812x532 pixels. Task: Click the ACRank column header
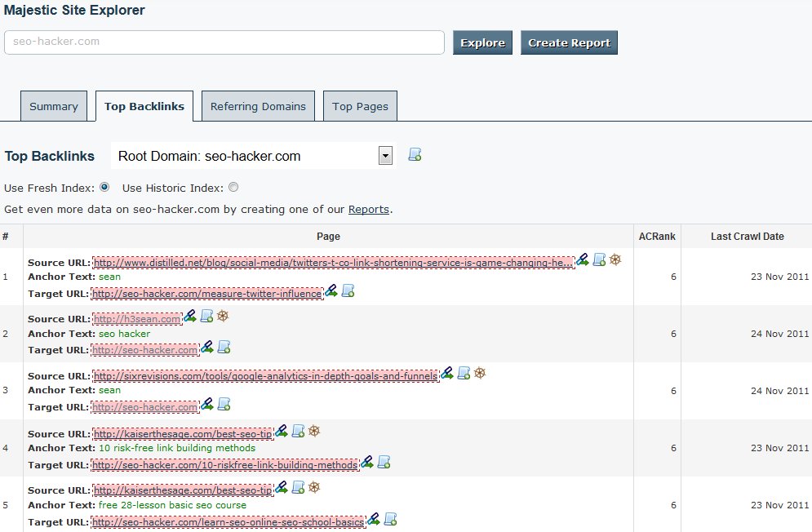click(657, 237)
